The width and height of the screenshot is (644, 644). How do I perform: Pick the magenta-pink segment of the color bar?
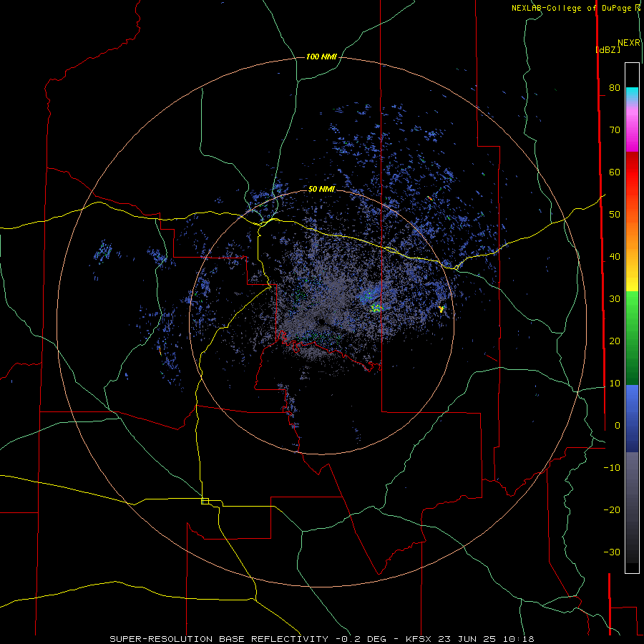tap(632, 130)
